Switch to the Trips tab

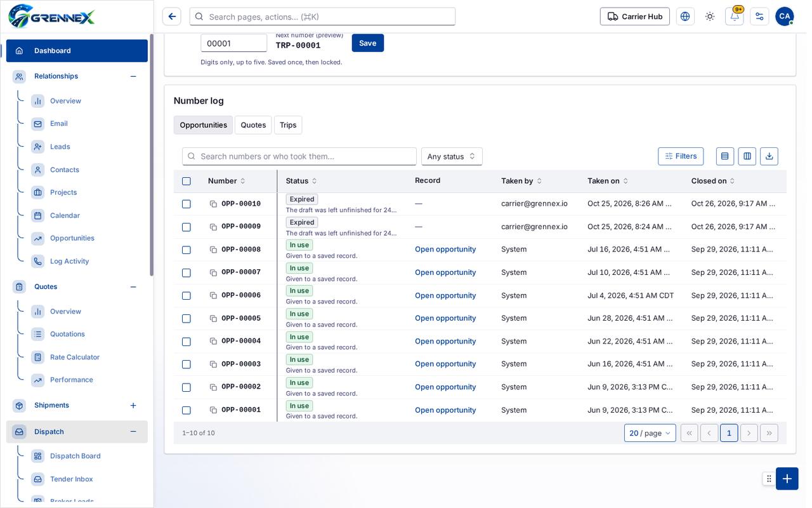[288, 125]
